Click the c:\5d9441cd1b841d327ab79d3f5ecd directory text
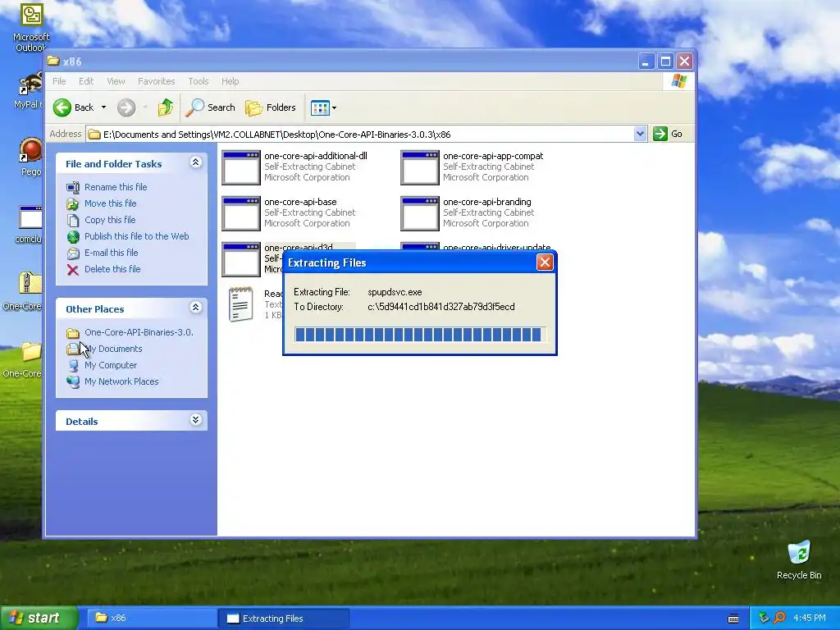This screenshot has height=630, width=840. tap(441, 307)
